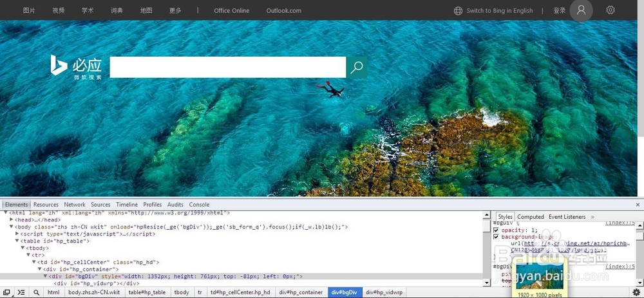Image resolution: width=644 pixels, height=298 pixels.
Task: Click the Bing logo next to the search box
Action: 76,67
